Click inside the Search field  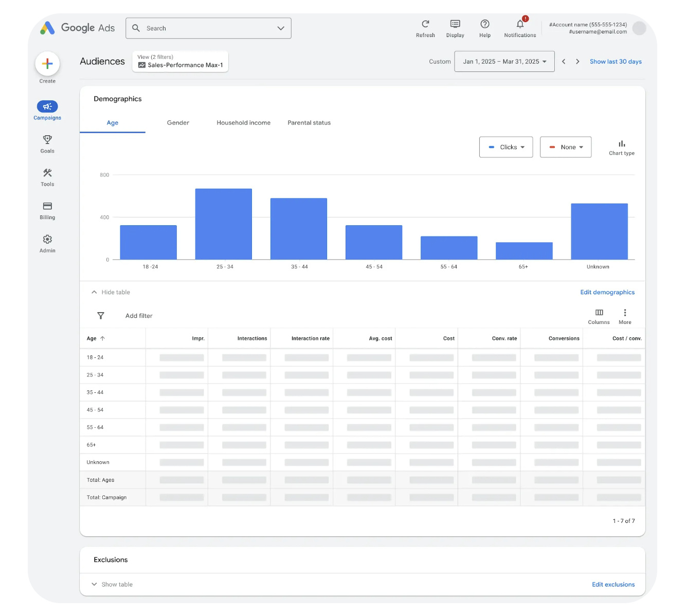[206, 28]
